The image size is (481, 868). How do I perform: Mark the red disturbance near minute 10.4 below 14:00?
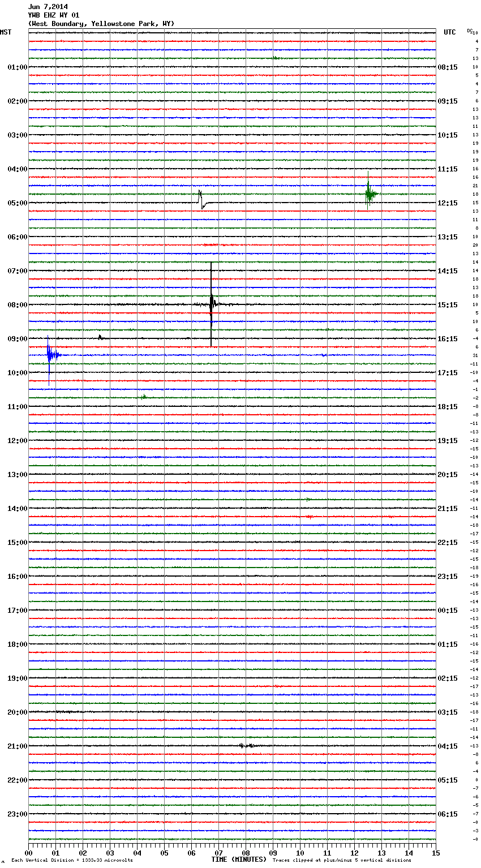tap(310, 517)
